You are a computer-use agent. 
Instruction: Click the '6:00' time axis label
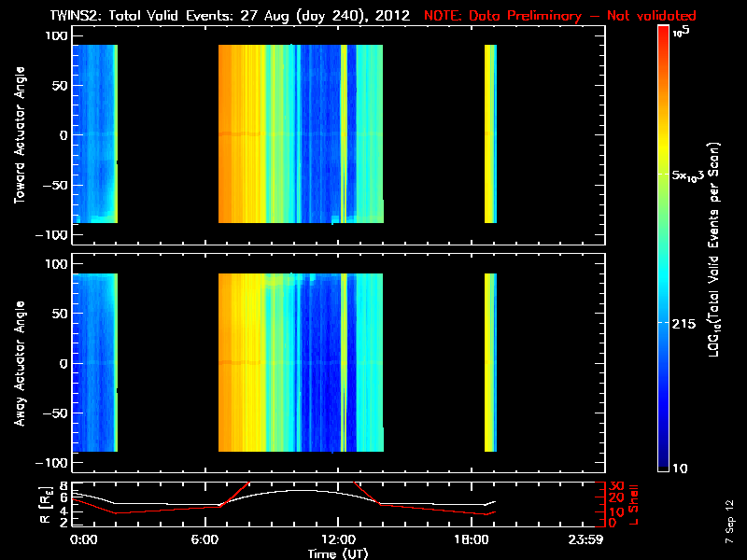(x=204, y=539)
